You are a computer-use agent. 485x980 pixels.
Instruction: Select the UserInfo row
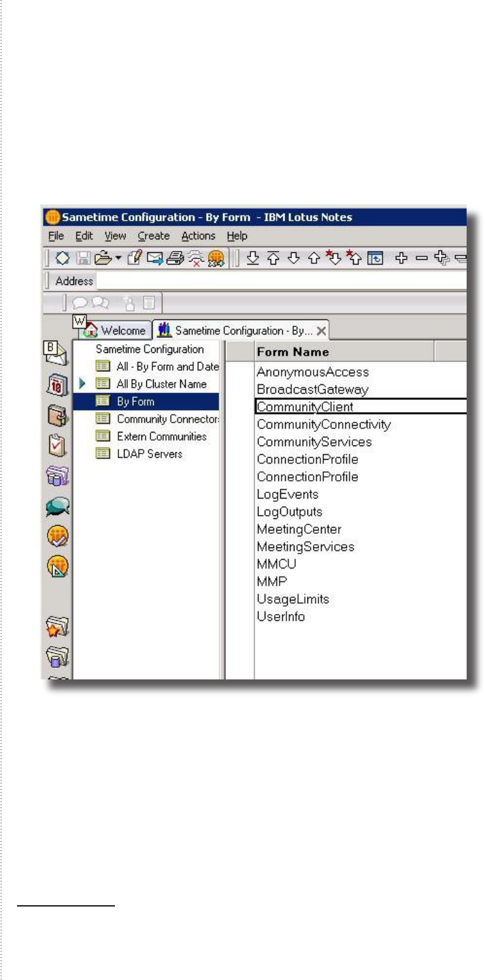click(361, 617)
